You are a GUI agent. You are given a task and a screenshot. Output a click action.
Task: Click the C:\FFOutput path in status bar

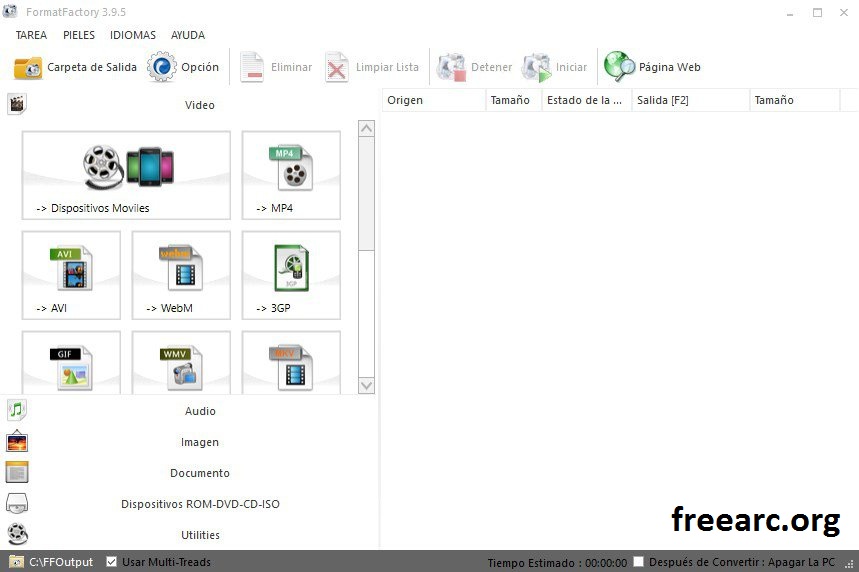click(61, 562)
